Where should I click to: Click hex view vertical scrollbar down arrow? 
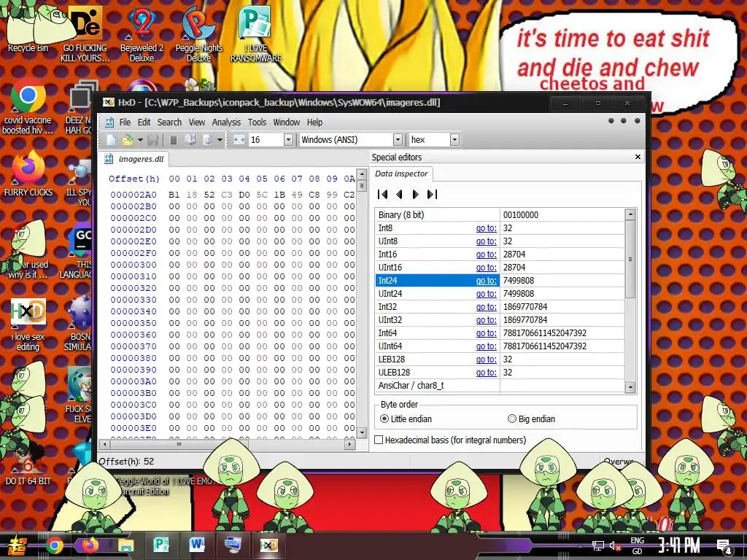362,432
